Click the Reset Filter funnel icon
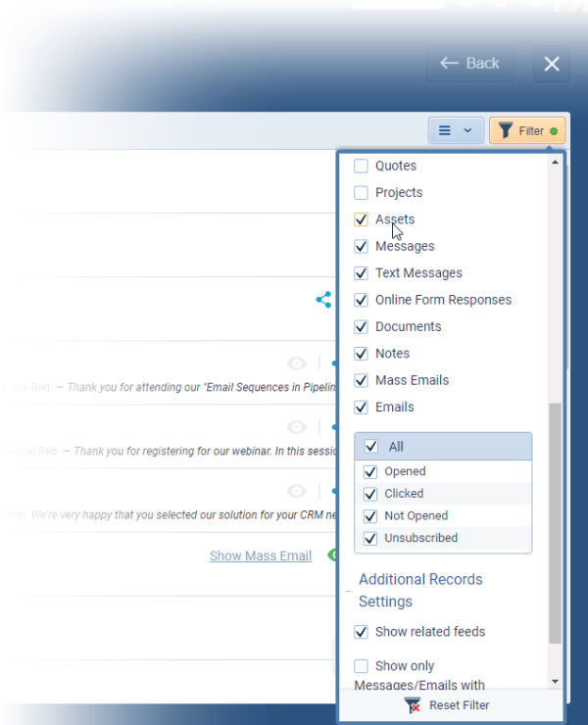 [x=413, y=705]
